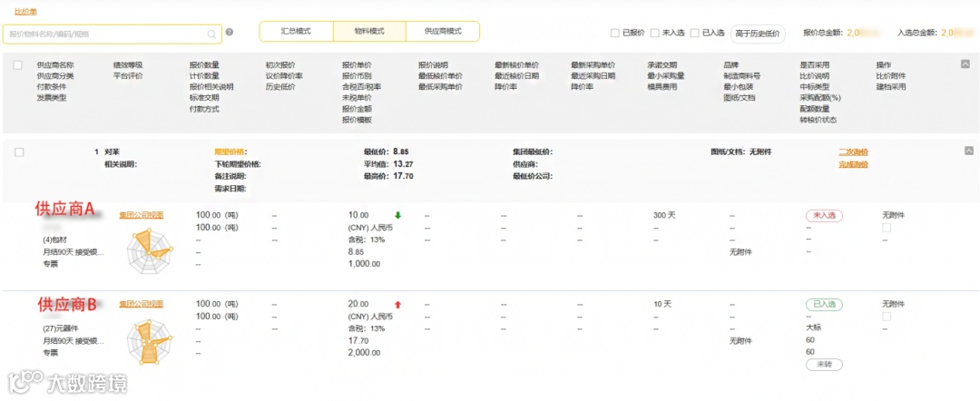Click the 未入选 status tag
The width and height of the screenshot is (980, 401).
pyautogui.click(x=824, y=216)
